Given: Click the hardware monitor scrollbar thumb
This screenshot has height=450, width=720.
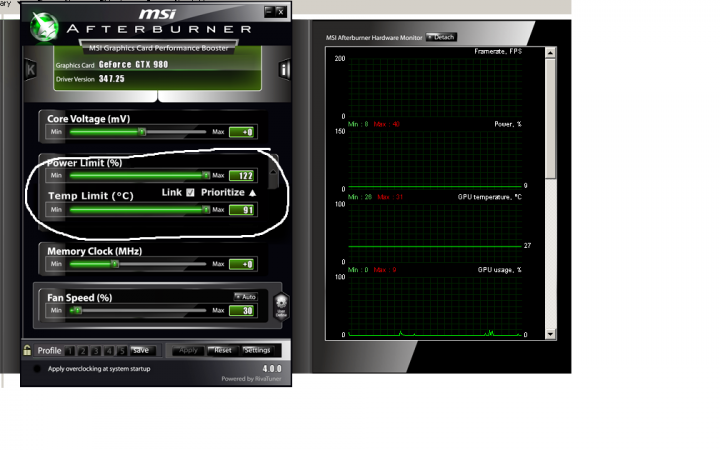Looking at the screenshot, I should click(x=550, y=118).
